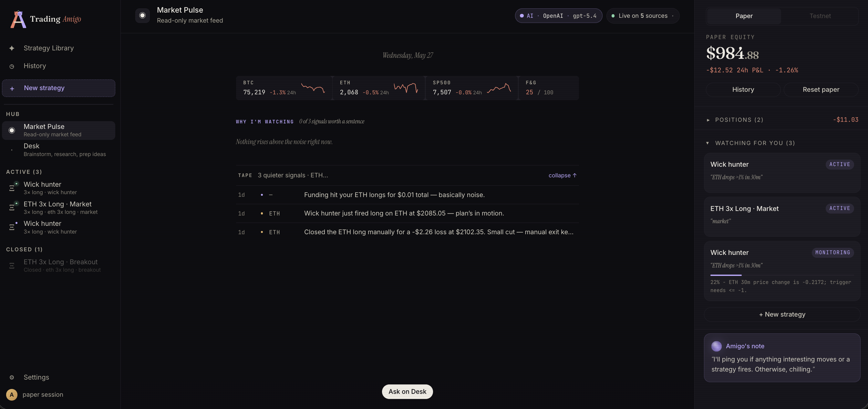Click the SP500 sparkline chart

[x=499, y=88]
